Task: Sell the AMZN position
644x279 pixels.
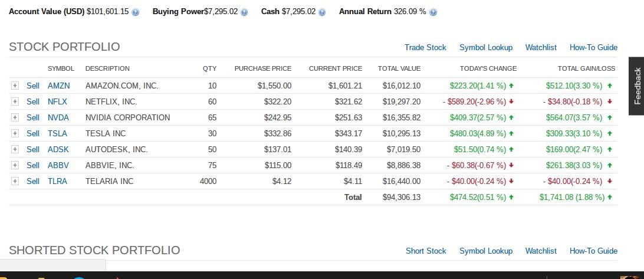Action: pos(33,86)
